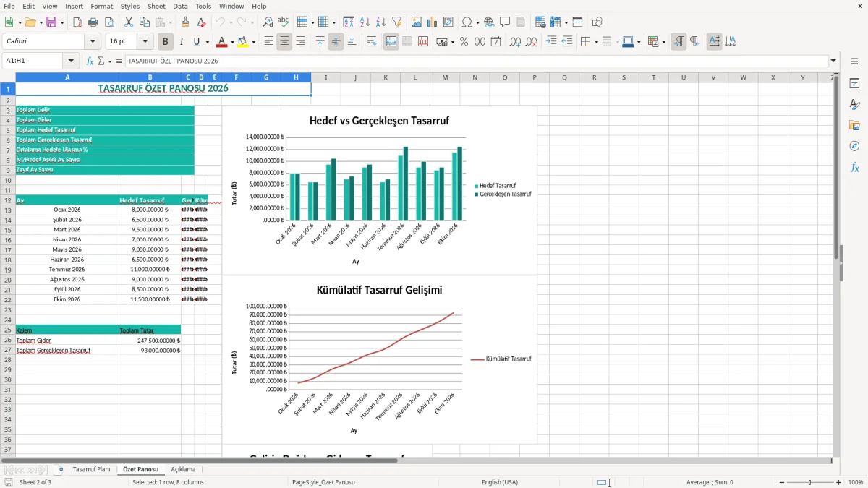
Task: Expand formula bar arrow
Action: [833, 61]
